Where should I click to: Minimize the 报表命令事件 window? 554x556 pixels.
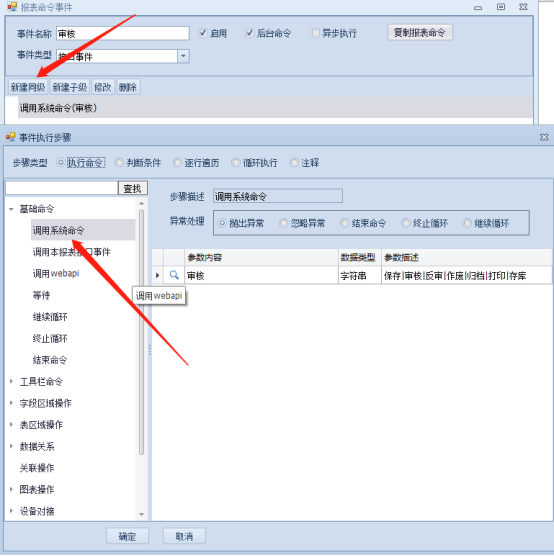tap(478, 7)
